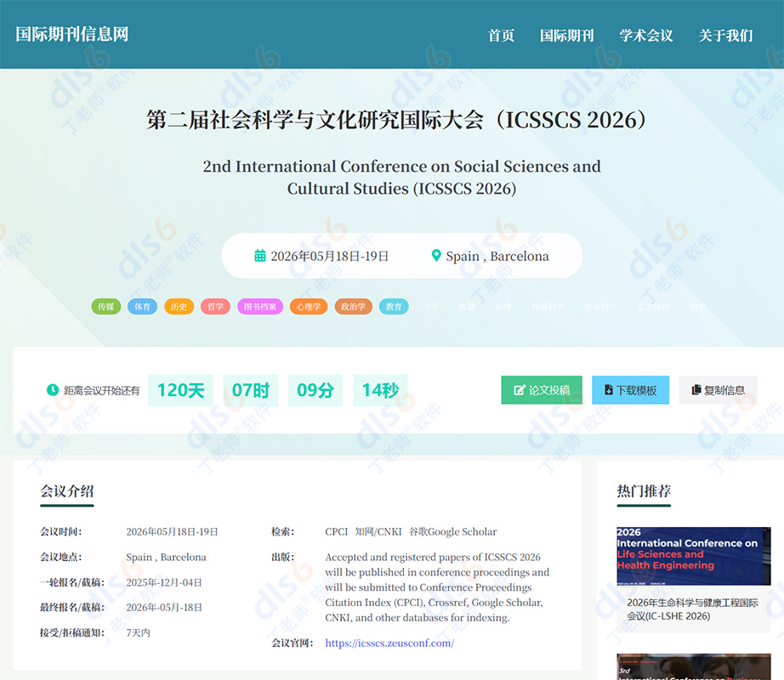Select the 学术会议 menu item
This screenshot has height=680, width=784.
click(647, 36)
